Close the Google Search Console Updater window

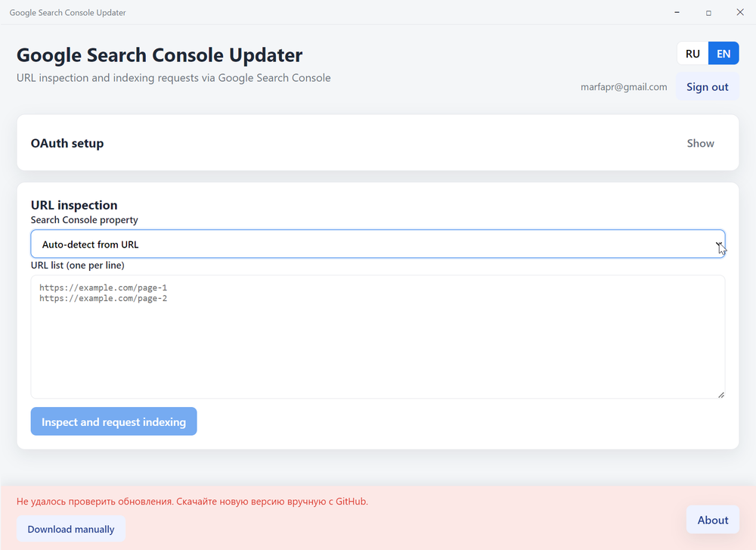pos(740,13)
